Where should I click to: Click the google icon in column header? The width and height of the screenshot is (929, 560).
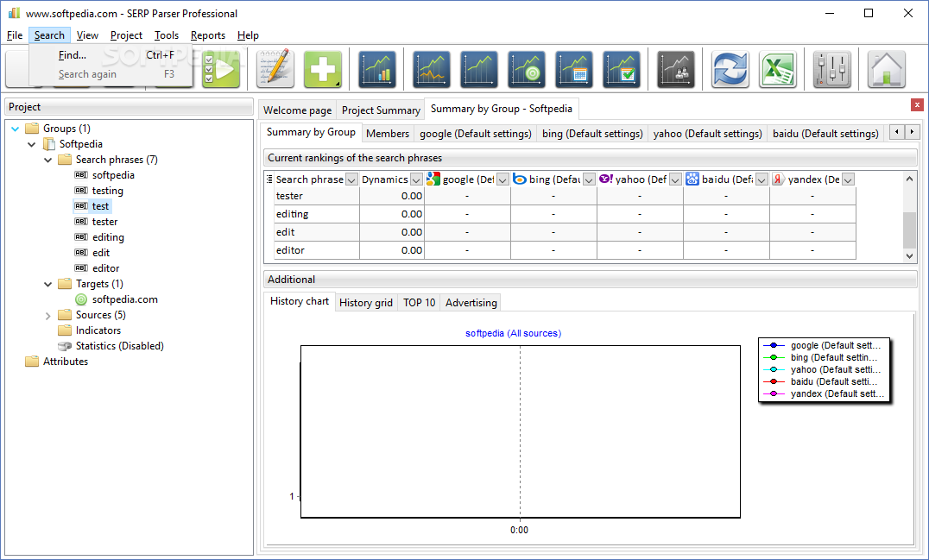pyautogui.click(x=433, y=179)
